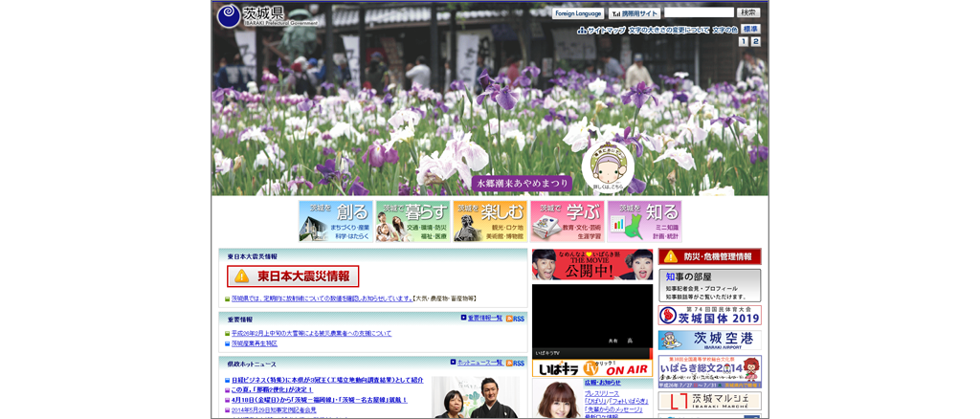Viewport: 980px width, 419px height.
Task: Click the 東日本大震災情報 warning banner
Action: [293, 276]
